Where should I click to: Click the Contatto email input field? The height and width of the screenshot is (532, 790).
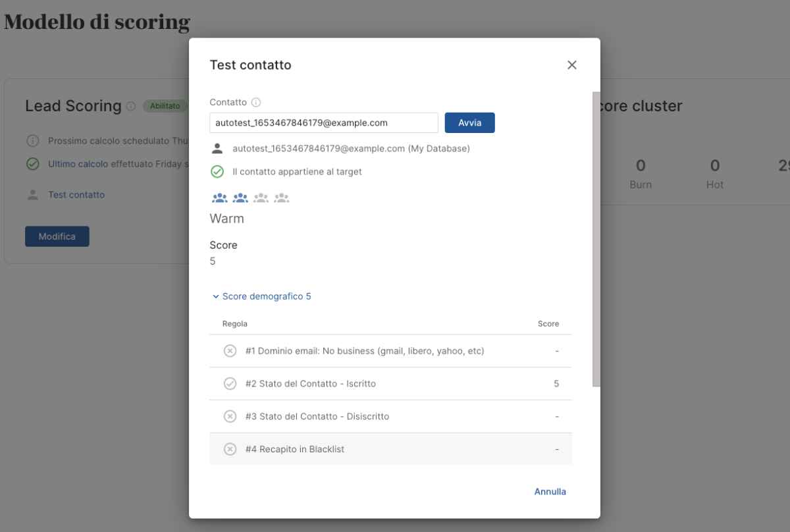click(323, 123)
